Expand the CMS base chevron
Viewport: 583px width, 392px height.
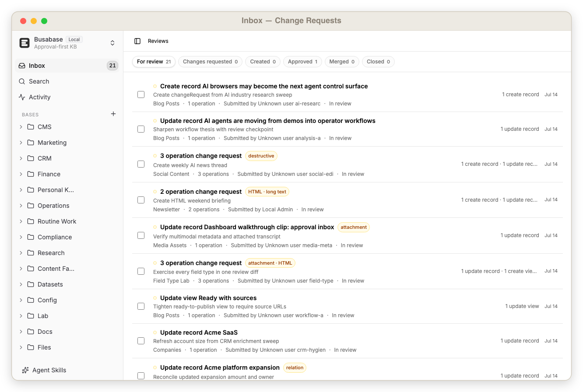[21, 127]
